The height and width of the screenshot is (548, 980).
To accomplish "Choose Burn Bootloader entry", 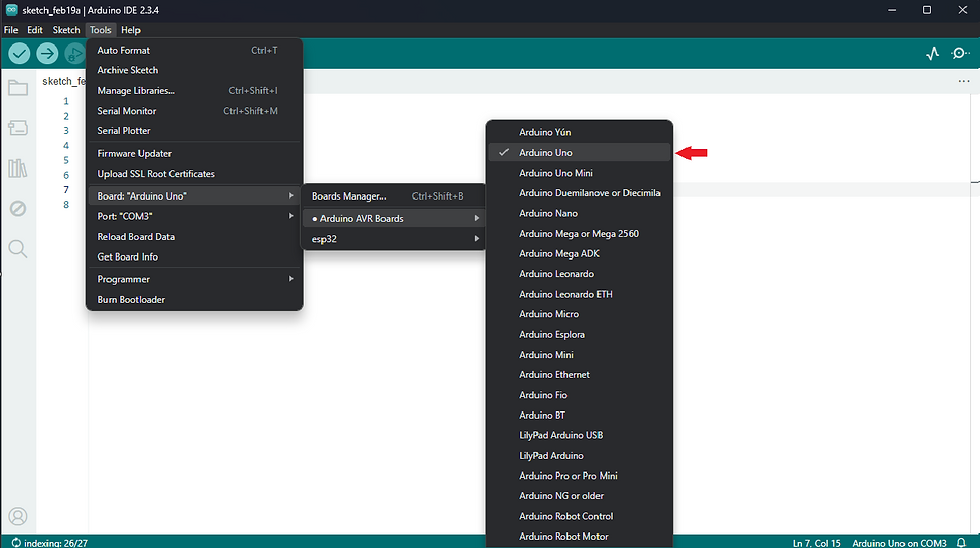I will 194,300.
